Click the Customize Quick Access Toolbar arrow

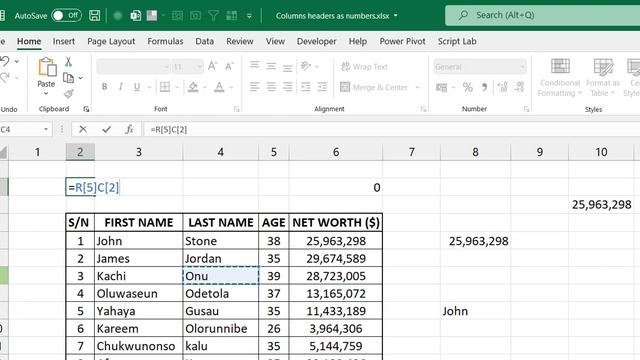249,16
